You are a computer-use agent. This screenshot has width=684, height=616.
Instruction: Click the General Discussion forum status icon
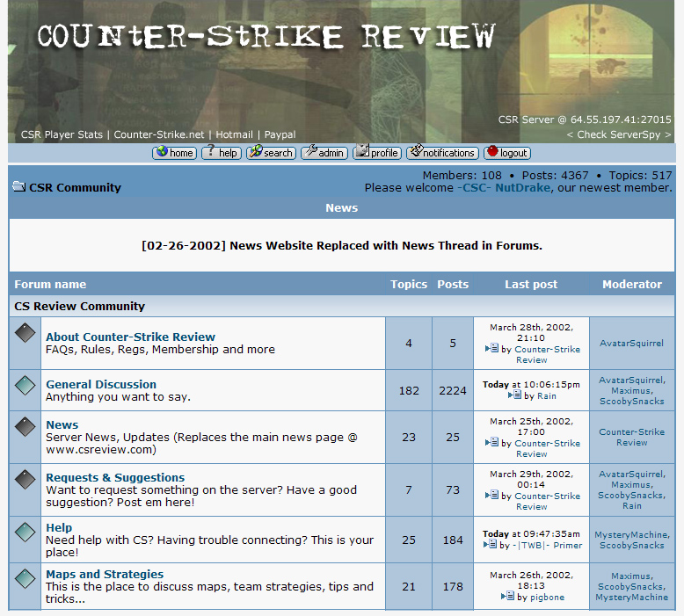pos(25,385)
